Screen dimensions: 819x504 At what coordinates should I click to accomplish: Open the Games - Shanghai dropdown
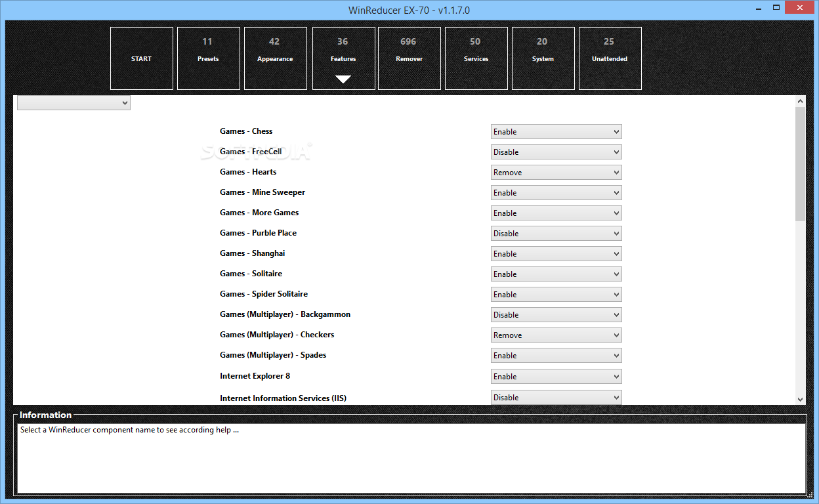point(556,254)
